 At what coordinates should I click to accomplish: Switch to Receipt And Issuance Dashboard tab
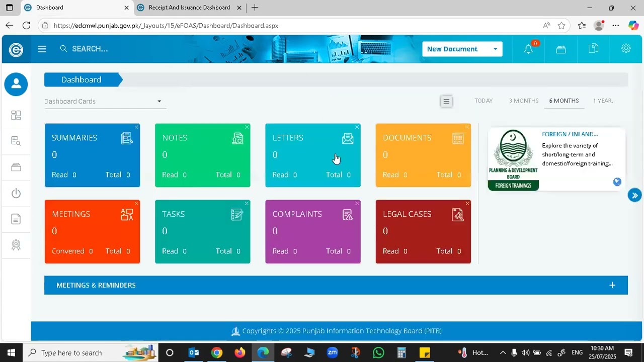tap(189, 8)
